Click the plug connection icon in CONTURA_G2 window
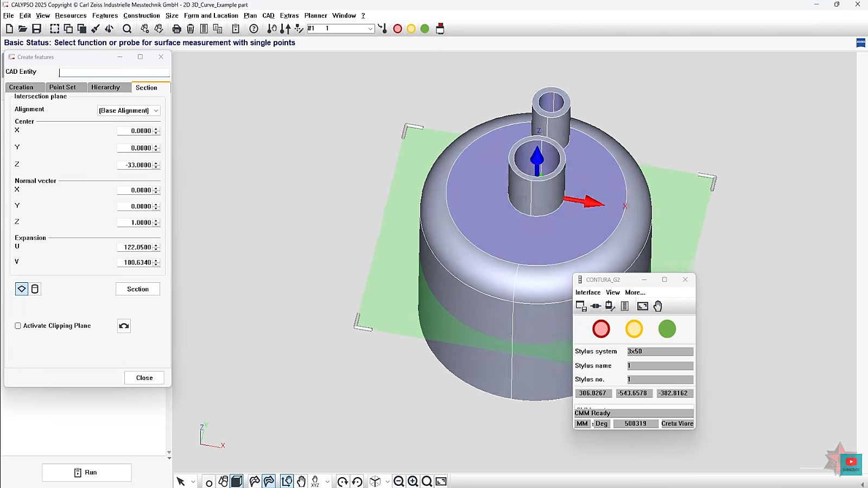 click(x=595, y=306)
